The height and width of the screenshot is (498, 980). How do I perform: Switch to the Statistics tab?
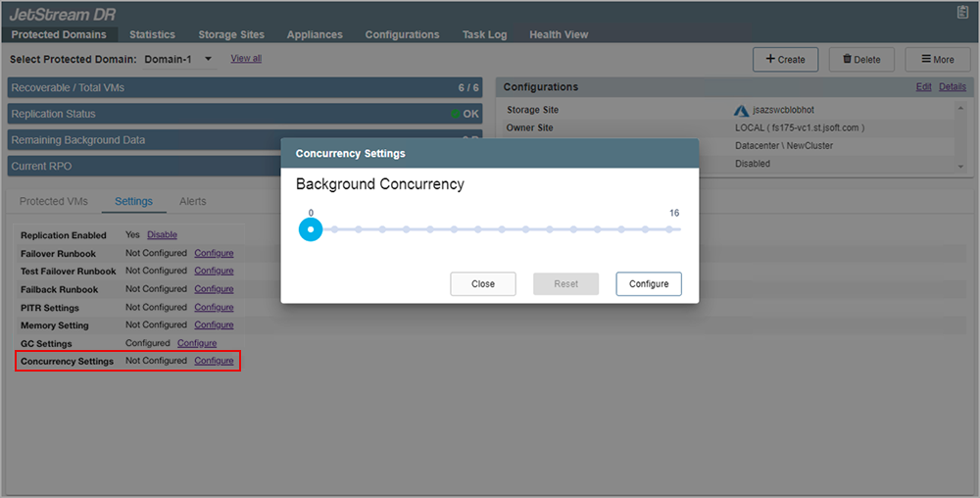[152, 34]
